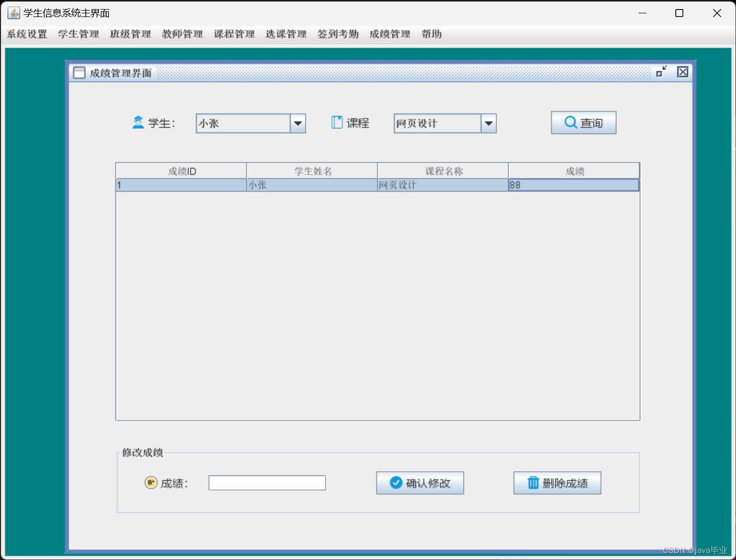Click the blue check icon on 确认修改 button
This screenshot has height=560, width=736.
tap(395, 483)
